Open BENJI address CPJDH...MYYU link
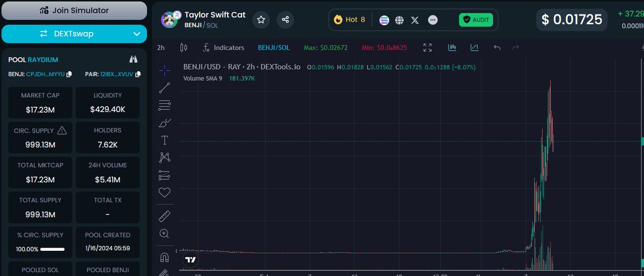 click(x=45, y=74)
